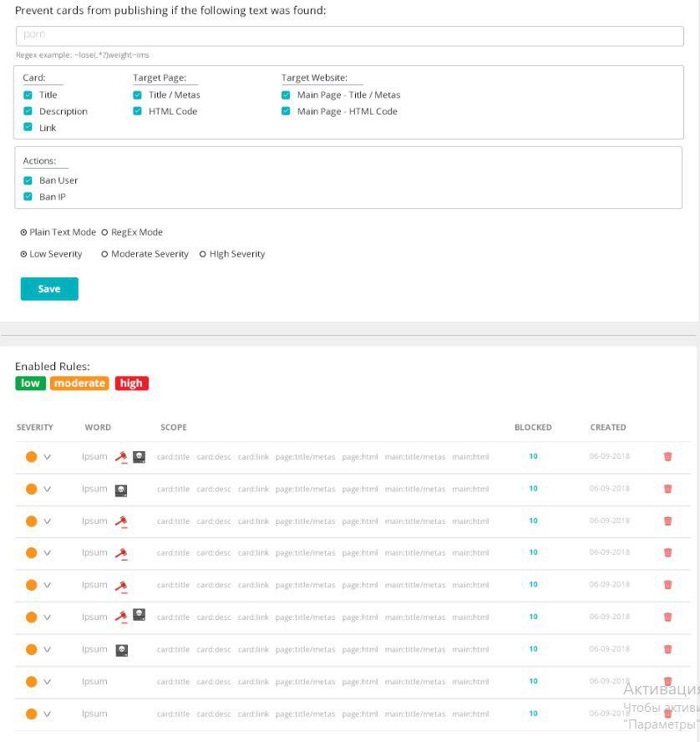Click the orange severity dot in fifth row
Screen dimensions: 700x742
31,585
